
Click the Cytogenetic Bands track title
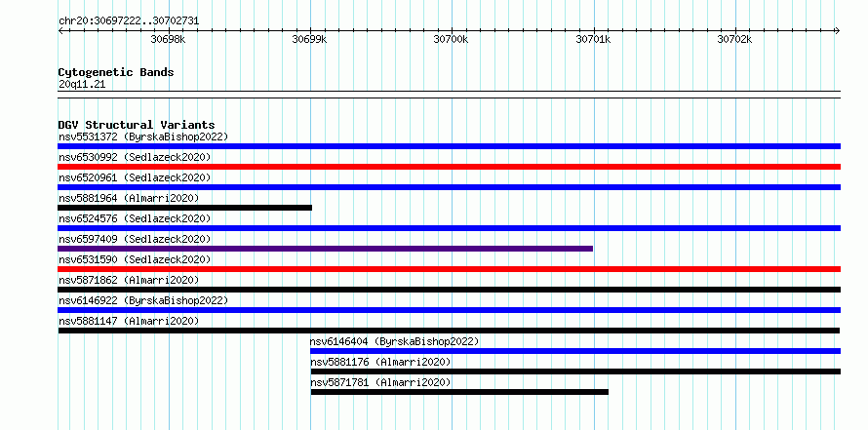coord(116,72)
